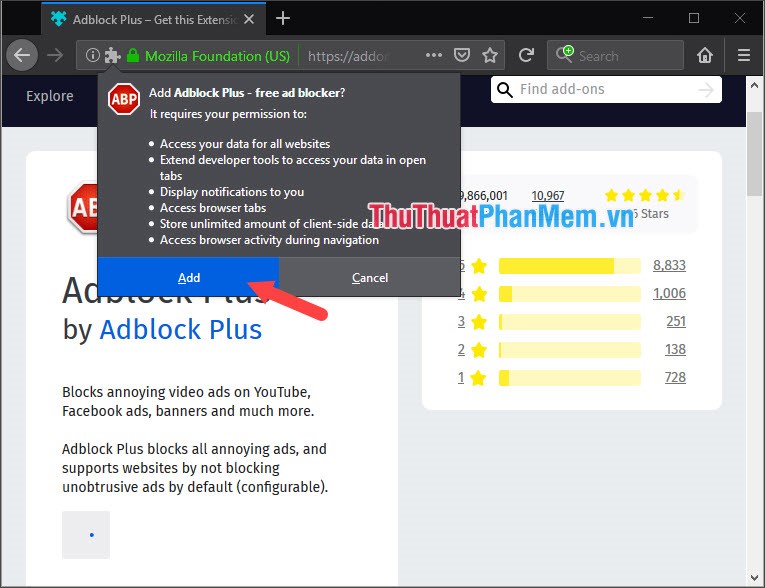This screenshot has width=765, height=588.
Task: Open the Explore menu item
Action: [50, 96]
